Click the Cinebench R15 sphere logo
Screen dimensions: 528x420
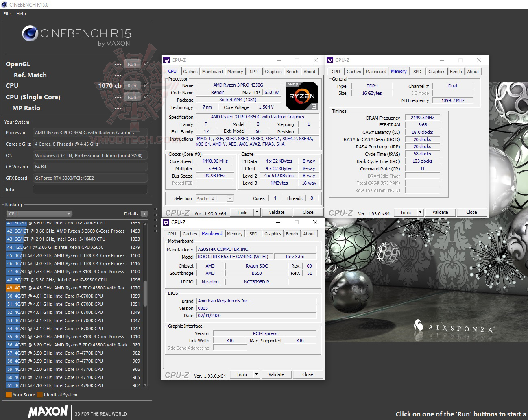point(30,33)
